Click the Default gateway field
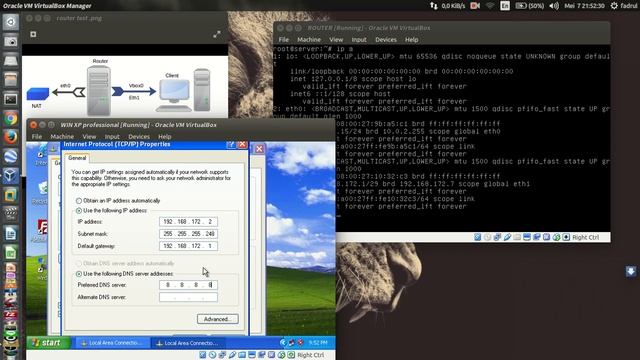Image resolution: width=640 pixels, height=360 pixels. (188, 246)
